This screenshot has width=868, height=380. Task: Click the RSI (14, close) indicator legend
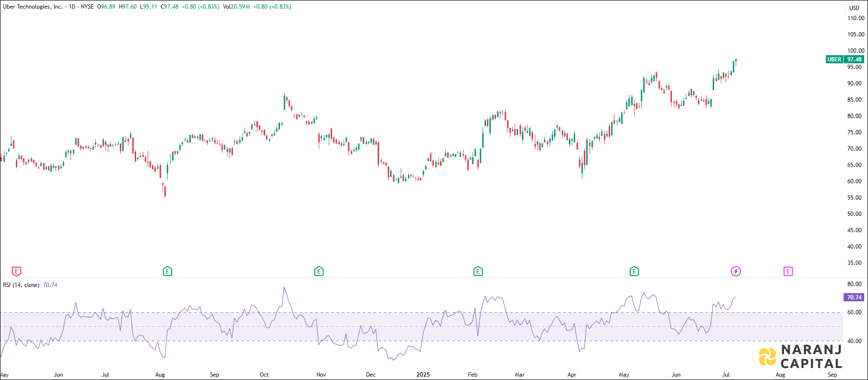(x=21, y=285)
